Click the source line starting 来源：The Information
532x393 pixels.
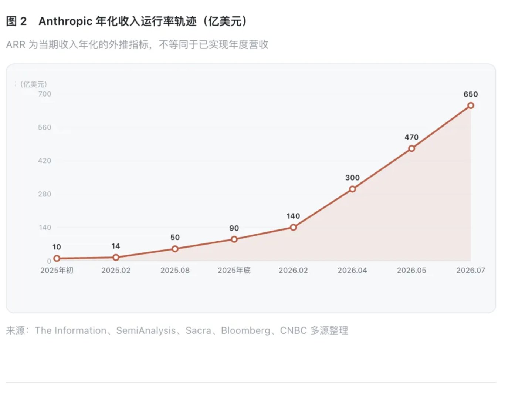point(177,330)
